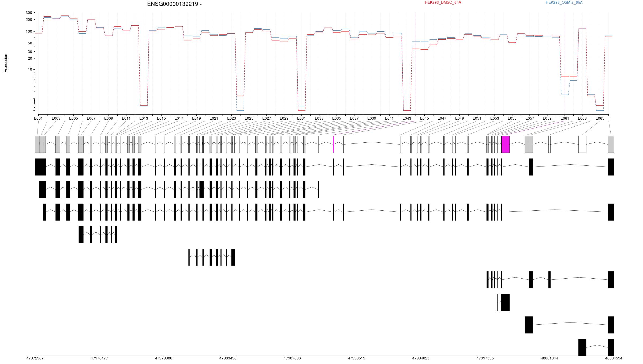Select genomic coordinate 47987006
This screenshot has width=643, height=364.
pos(292,358)
